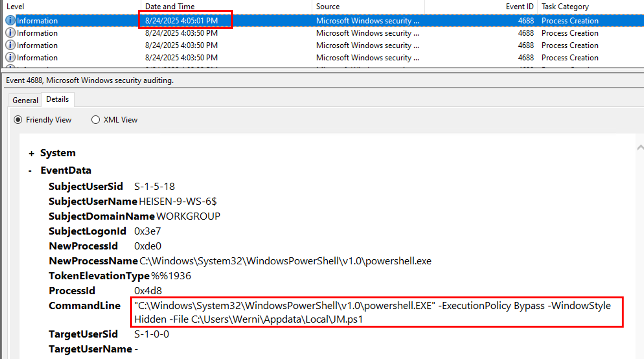The height and width of the screenshot is (359, 644).
Task: Click info icon of fourth event row
Action: click(x=10, y=57)
